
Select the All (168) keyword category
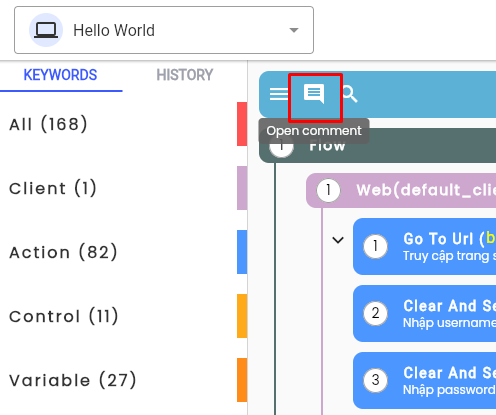[x=123, y=124]
